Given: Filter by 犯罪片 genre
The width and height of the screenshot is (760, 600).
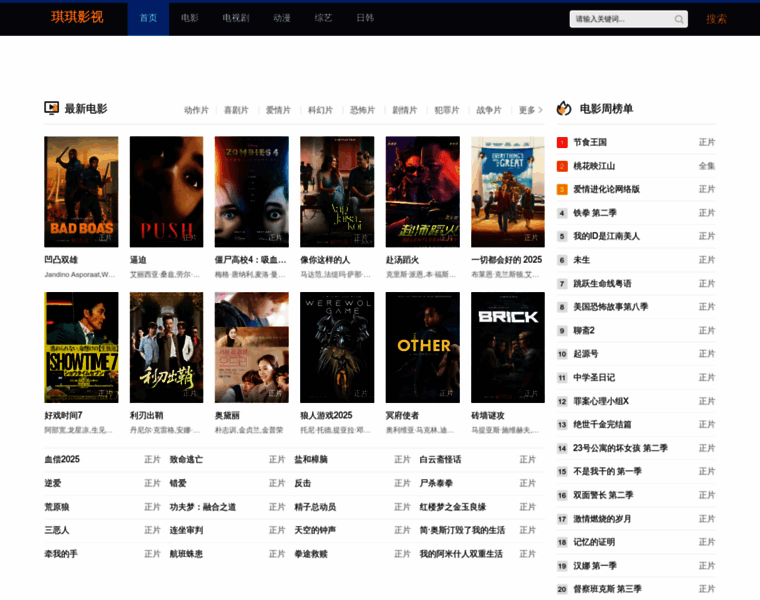Looking at the screenshot, I should 447,110.
